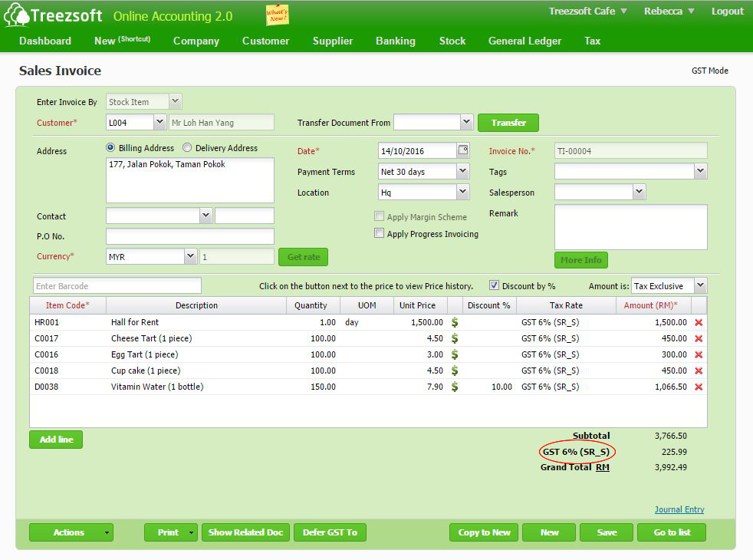Uncheck the Discount by % checkbox
The image size is (753, 560).
pos(495,285)
